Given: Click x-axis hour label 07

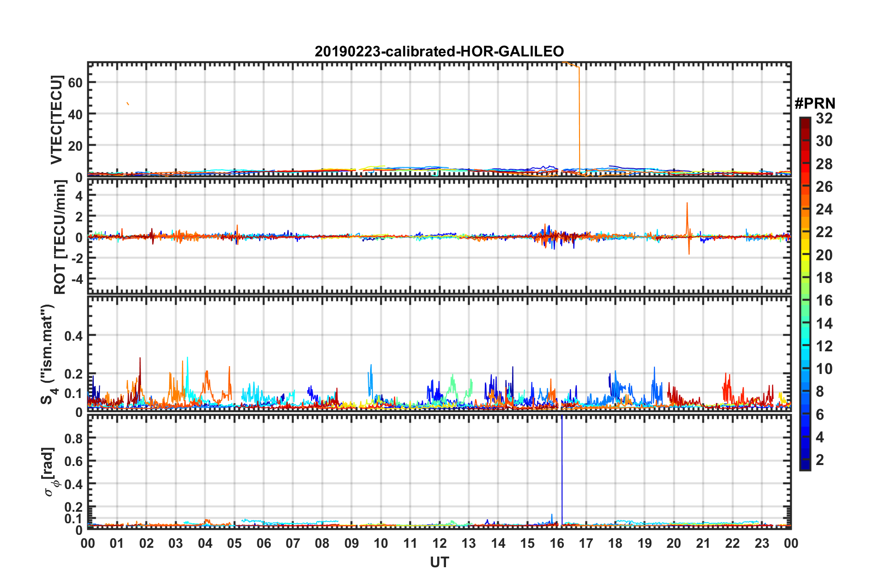Looking at the screenshot, I should [x=293, y=544].
